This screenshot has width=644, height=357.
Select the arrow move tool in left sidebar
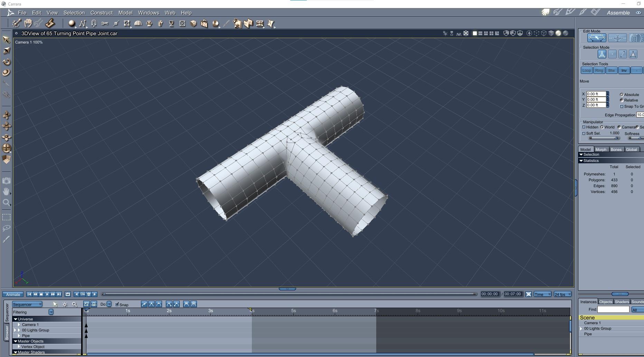pyautogui.click(x=6, y=39)
